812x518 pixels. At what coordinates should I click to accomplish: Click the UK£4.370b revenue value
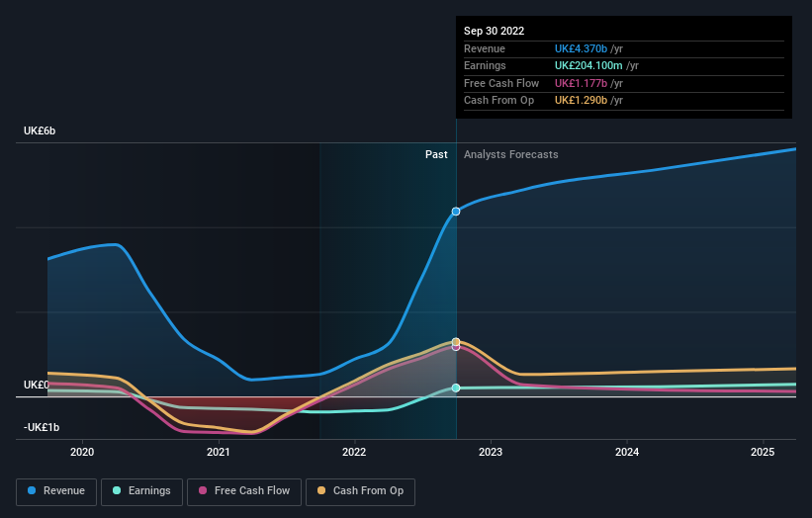(581, 48)
